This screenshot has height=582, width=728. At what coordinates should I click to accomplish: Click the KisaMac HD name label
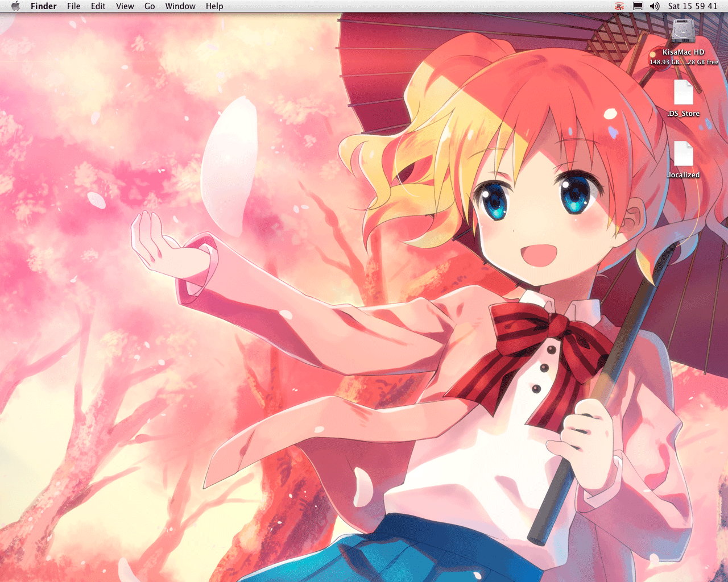tap(683, 52)
